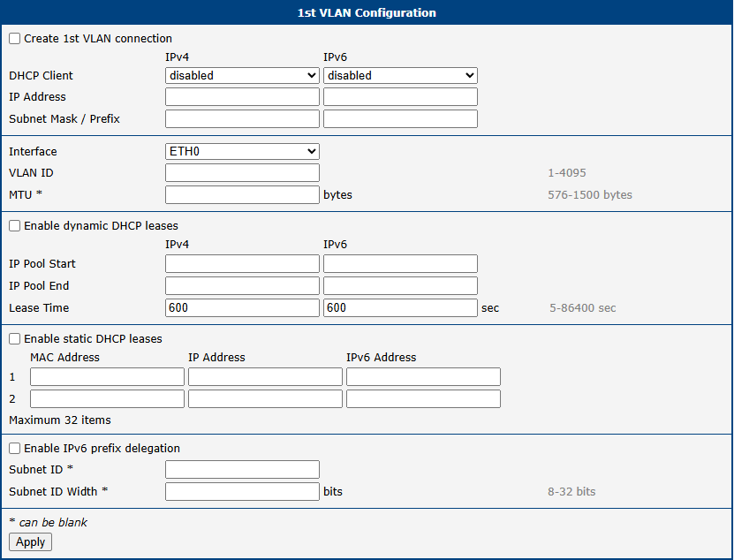This screenshot has height=560, width=734.
Task: Open the IPv6 DHCP Client dropdown
Action: [401, 75]
